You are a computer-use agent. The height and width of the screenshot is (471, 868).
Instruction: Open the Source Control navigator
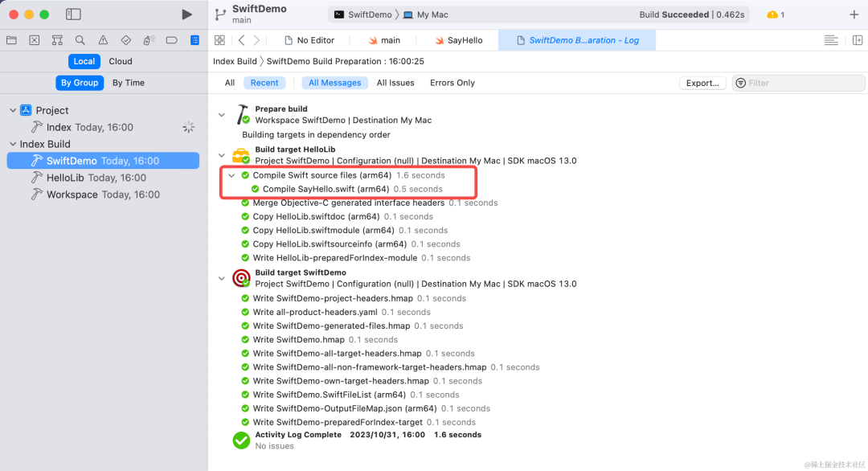coord(35,40)
